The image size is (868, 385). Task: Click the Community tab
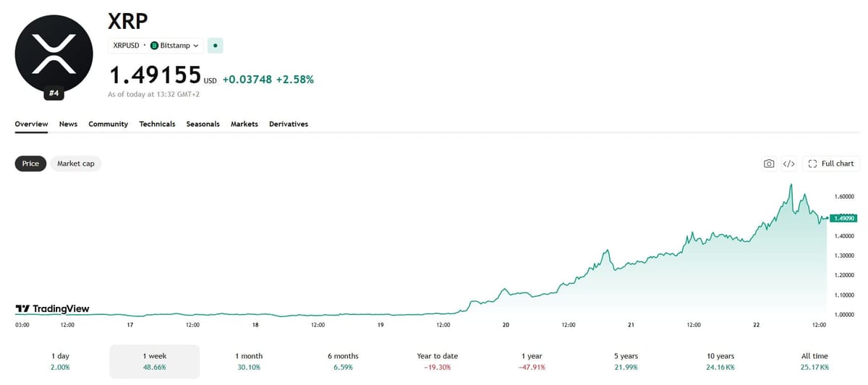point(108,124)
